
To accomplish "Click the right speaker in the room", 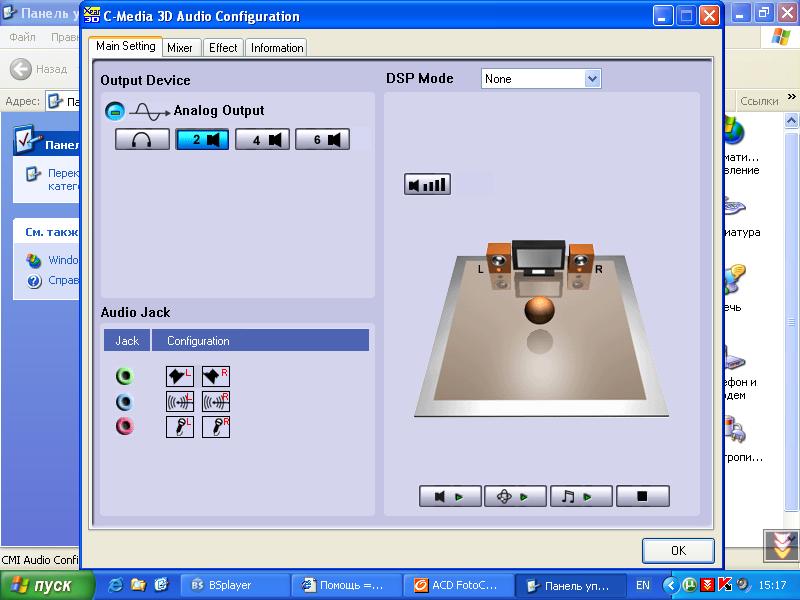I will 581,259.
